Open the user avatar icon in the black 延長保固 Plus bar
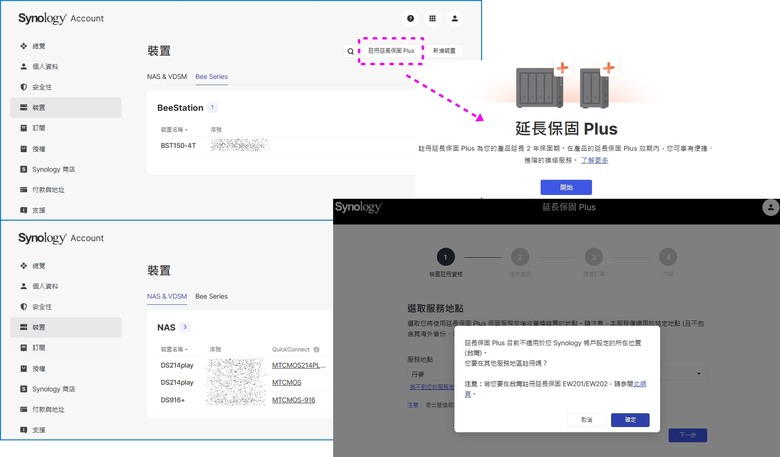The image size is (780, 457). (x=771, y=207)
